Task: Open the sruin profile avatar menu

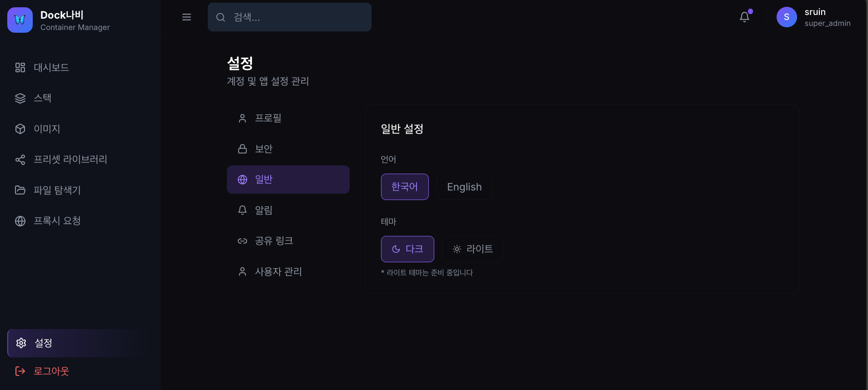Action: coord(787,17)
